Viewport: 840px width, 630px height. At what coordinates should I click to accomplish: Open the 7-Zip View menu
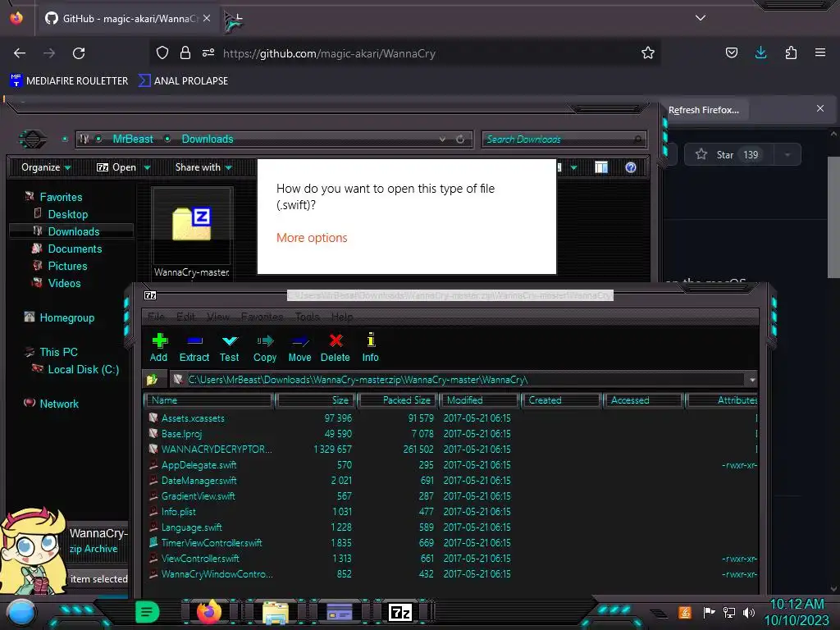(218, 317)
